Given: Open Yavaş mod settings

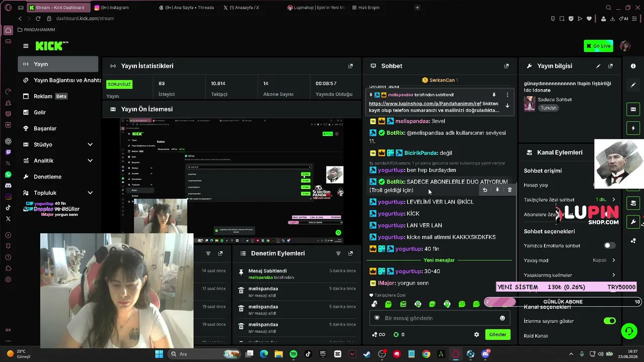Looking at the screenshot, I should pyautogui.click(x=570, y=260).
